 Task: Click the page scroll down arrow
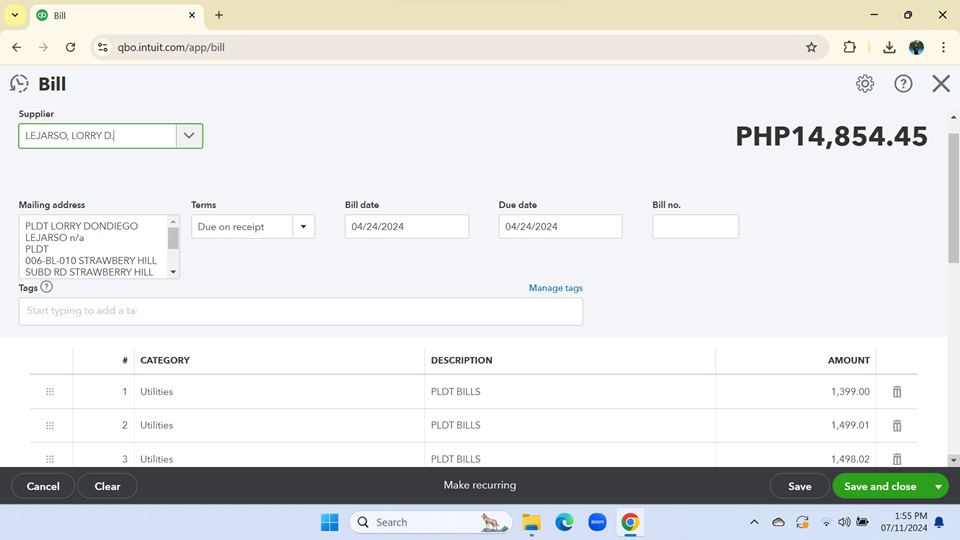point(953,460)
